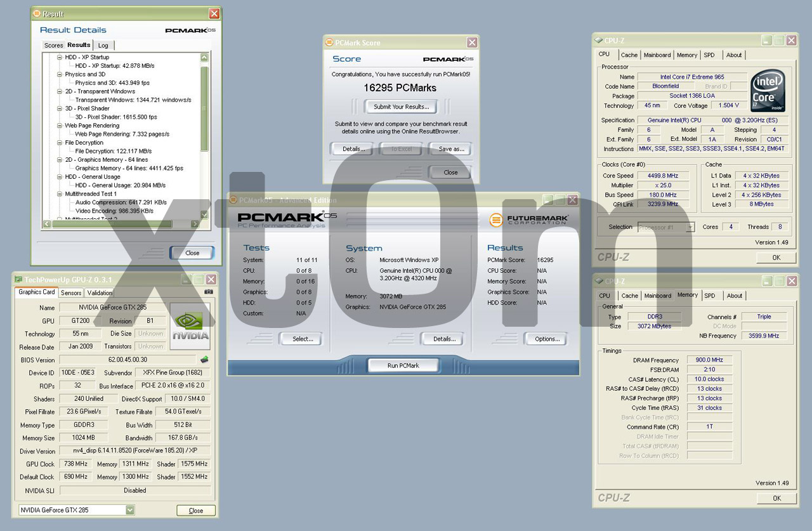Open the GPU-Z graphics card selector dropdown
Viewport: 812px width, 531px height.
pos(129,510)
